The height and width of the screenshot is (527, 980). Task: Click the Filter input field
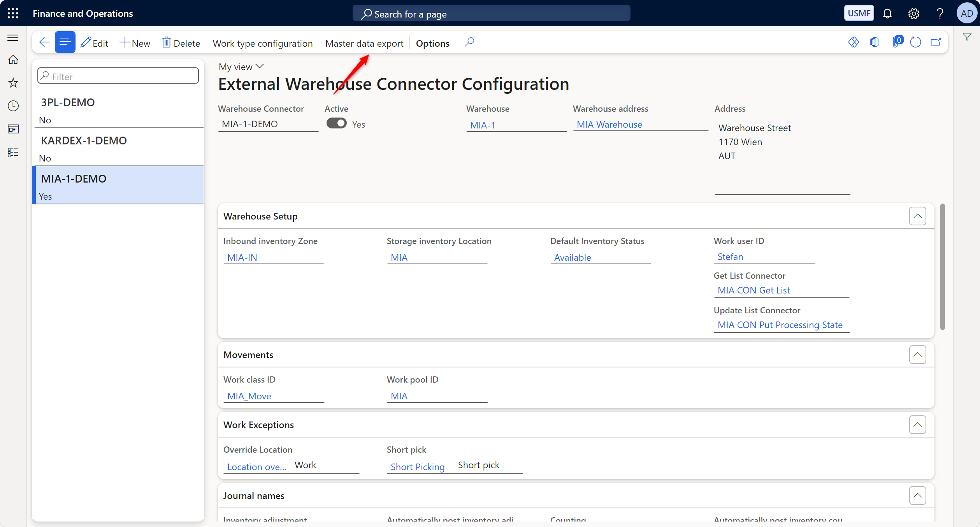click(x=118, y=76)
